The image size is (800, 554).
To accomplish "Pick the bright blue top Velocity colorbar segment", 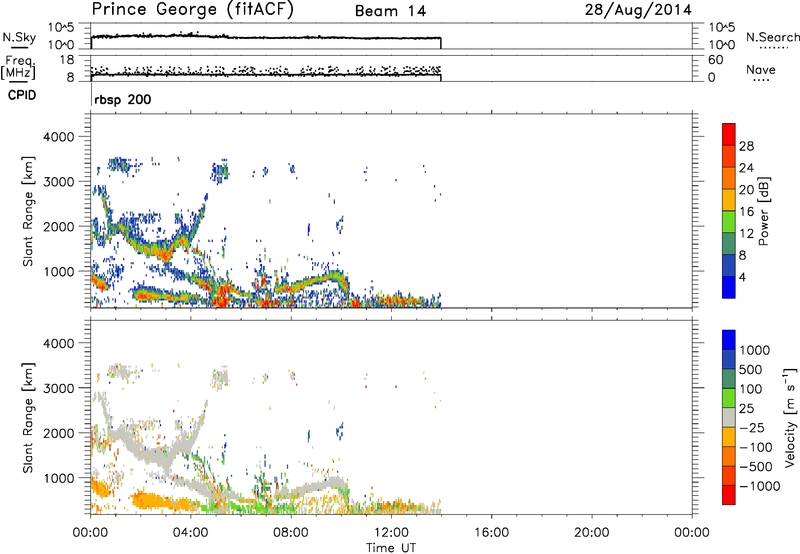I will coord(729,340).
